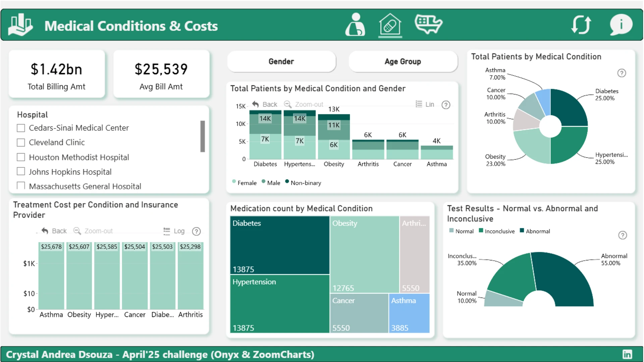
Task: Click the hospital list scrollbar
Action: 203,136
